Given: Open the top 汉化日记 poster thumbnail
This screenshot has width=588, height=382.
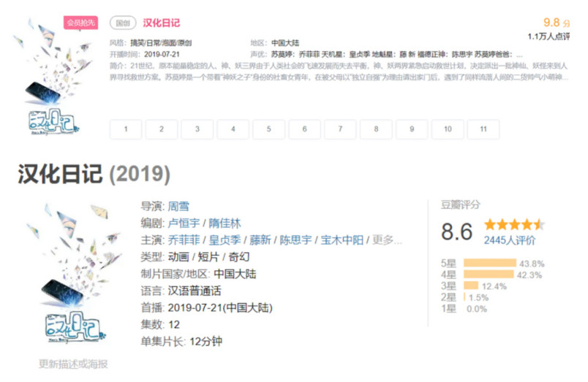Looking at the screenshot, I should pyautogui.click(x=53, y=77).
